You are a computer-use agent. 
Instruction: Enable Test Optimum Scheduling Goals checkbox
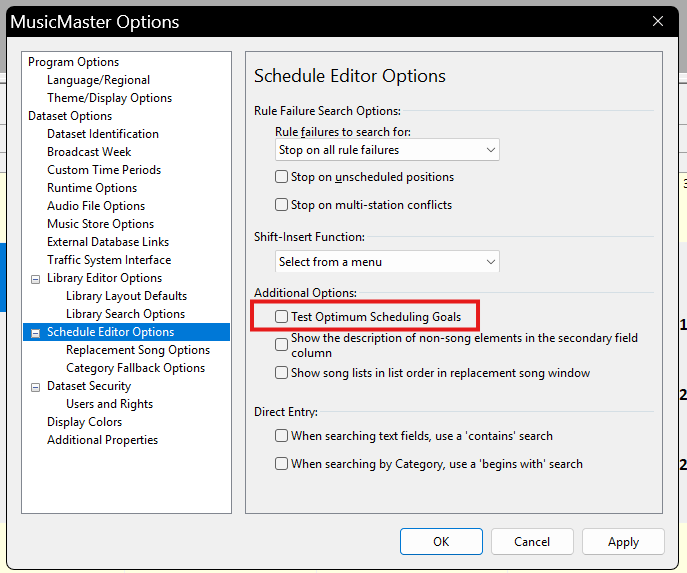281,316
